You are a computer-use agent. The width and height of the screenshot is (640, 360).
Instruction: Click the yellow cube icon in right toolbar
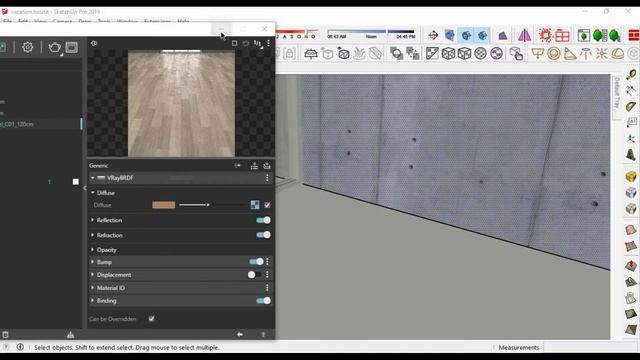pos(631,177)
